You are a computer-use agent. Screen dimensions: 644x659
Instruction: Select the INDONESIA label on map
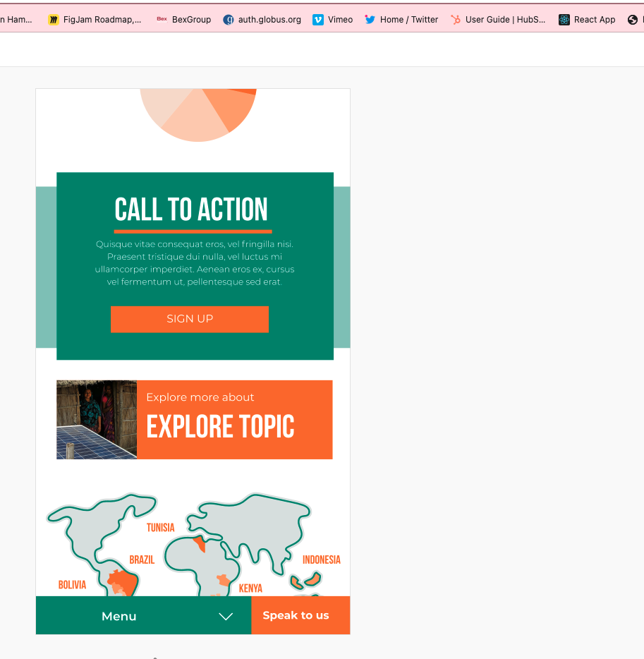pyautogui.click(x=321, y=560)
